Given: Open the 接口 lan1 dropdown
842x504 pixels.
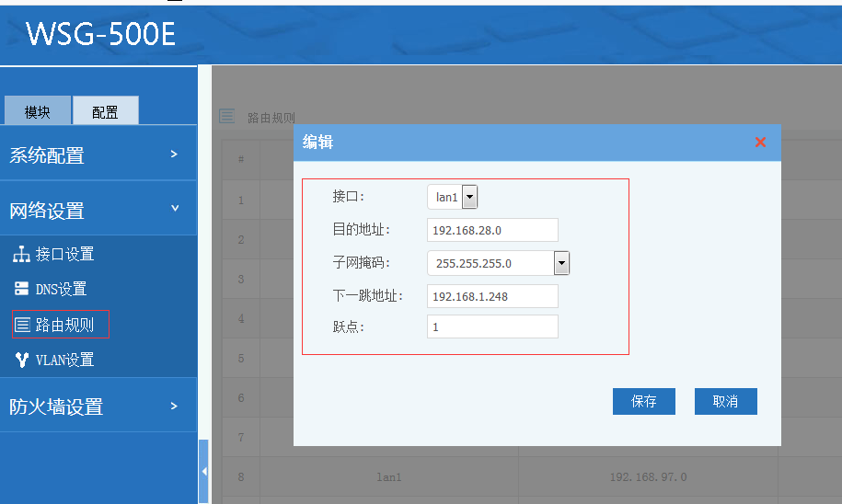Looking at the screenshot, I should click(469, 197).
